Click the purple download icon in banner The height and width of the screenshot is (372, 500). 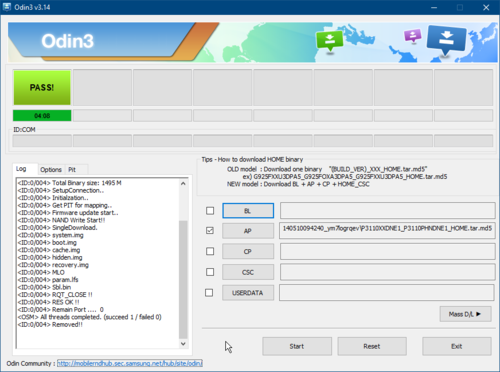pyautogui.click(x=413, y=36)
